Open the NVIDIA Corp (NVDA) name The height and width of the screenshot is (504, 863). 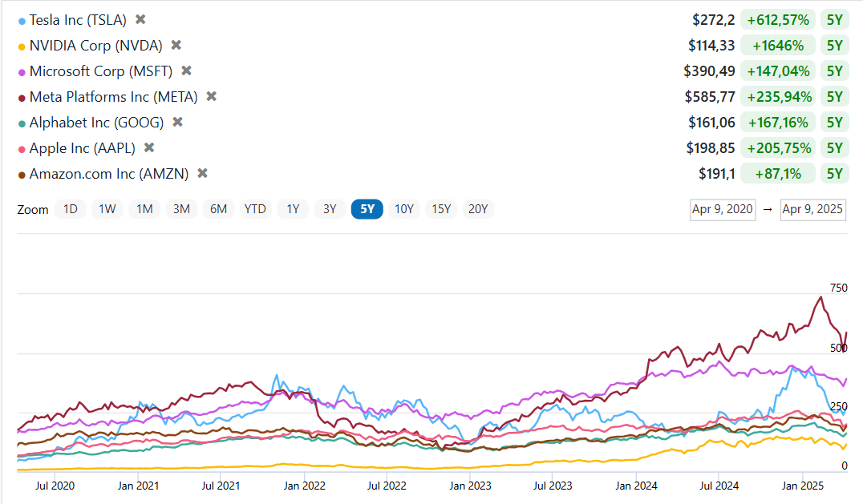pos(95,45)
